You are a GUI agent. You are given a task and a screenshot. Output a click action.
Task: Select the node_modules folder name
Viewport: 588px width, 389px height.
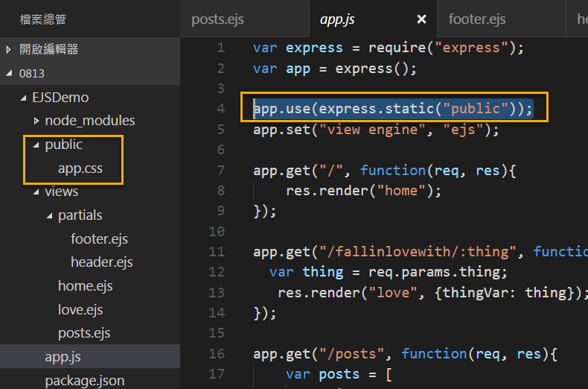point(89,121)
